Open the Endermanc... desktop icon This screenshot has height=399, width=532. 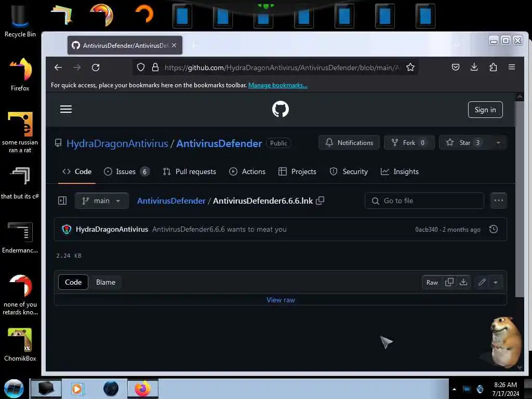[20, 237]
